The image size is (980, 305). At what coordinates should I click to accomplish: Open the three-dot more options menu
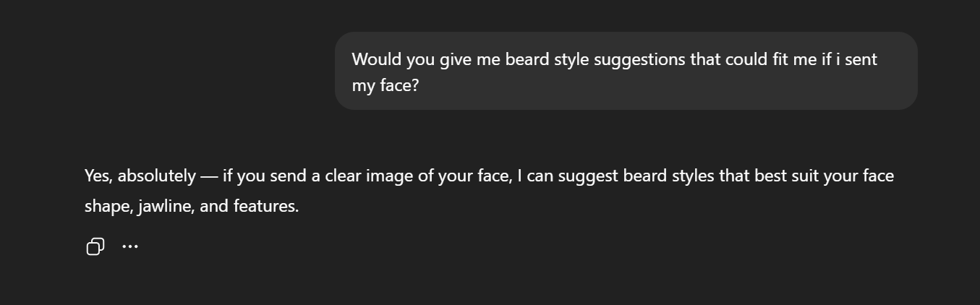click(130, 246)
